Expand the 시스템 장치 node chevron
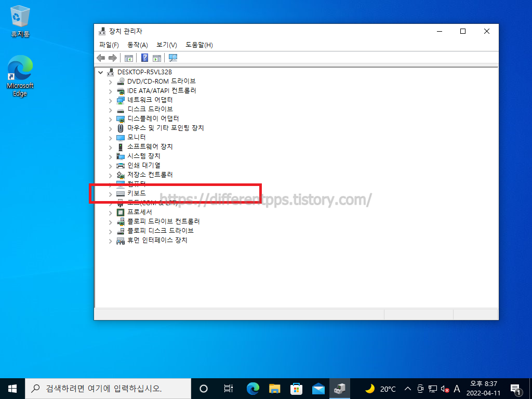532x399 pixels. (x=110, y=156)
